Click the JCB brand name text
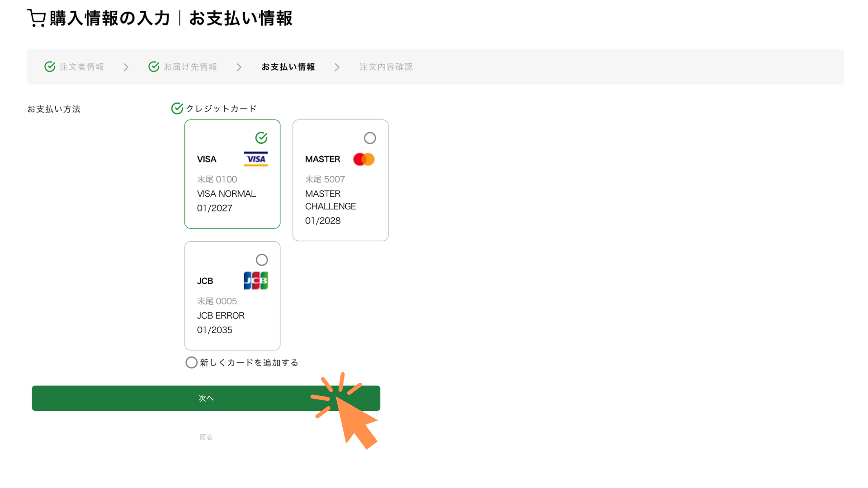Image resolution: width=868 pixels, height=488 pixels. 205,281
